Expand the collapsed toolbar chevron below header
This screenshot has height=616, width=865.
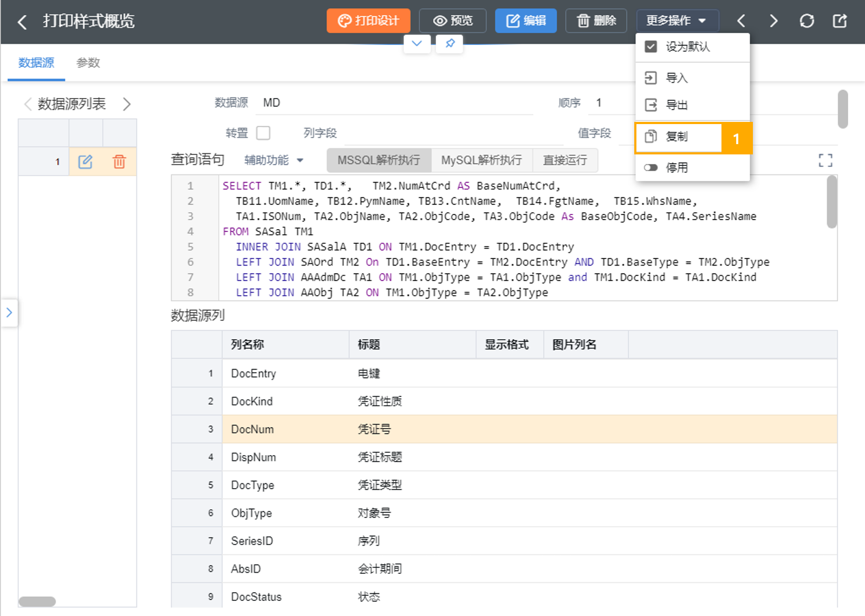[x=417, y=43]
